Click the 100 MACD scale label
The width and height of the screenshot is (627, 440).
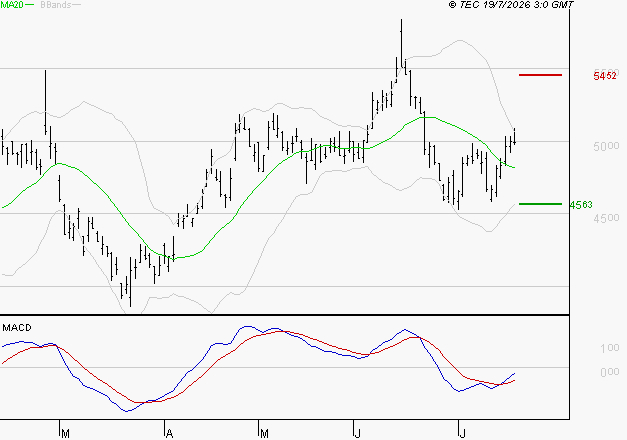click(x=610, y=348)
